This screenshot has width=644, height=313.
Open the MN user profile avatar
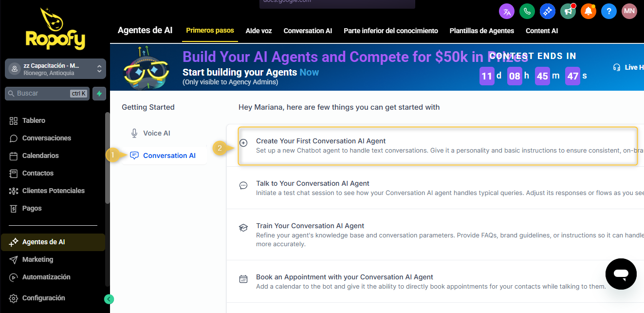(629, 11)
